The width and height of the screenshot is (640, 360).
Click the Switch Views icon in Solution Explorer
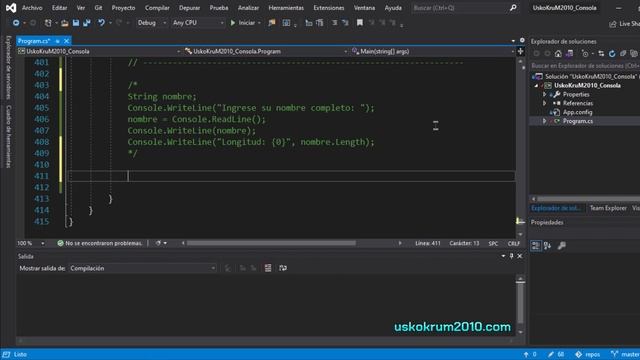pos(569,54)
